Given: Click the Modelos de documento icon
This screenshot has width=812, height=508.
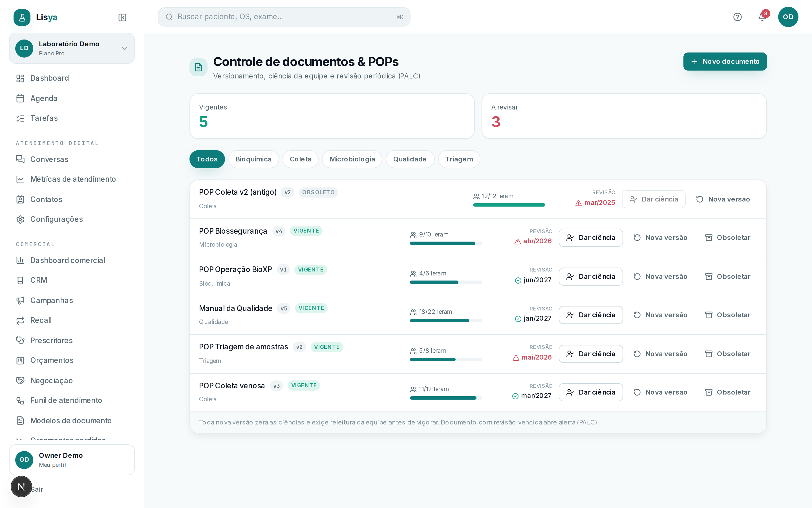Looking at the screenshot, I should click(x=21, y=421).
